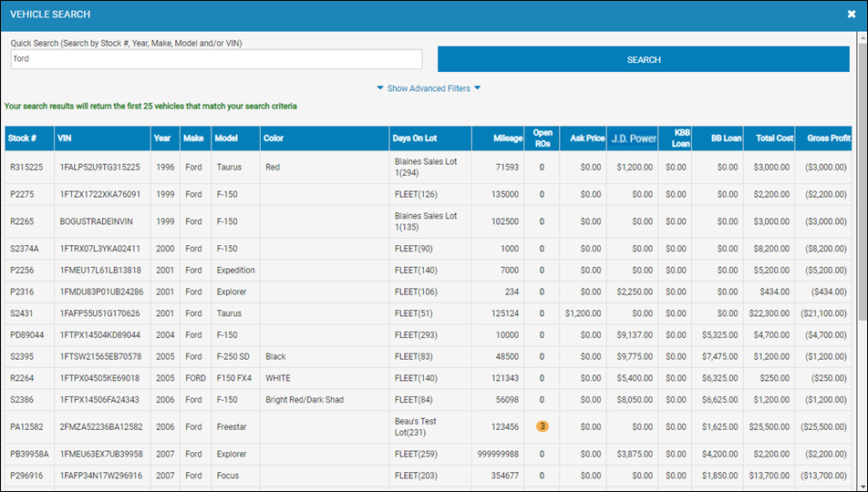Image resolution: width=868 pixels, height=492 pixels.
Task: Sort by Open ROs column header
Action: click(542, 138)
